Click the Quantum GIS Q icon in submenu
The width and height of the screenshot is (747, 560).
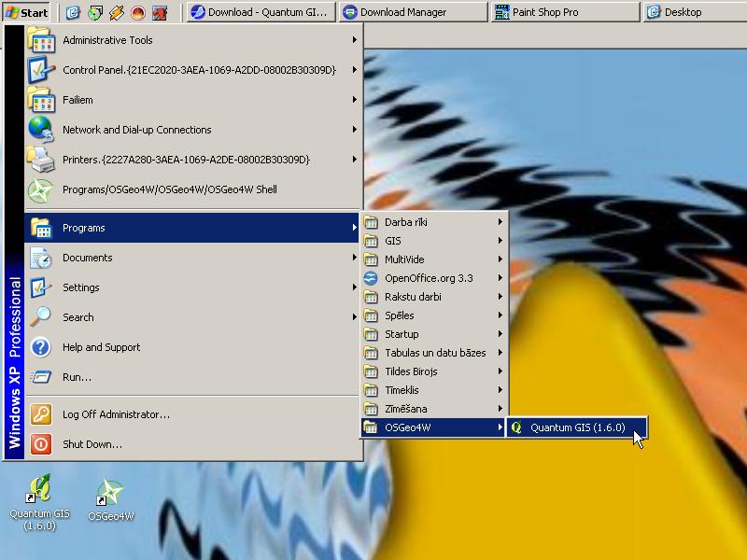516,427
